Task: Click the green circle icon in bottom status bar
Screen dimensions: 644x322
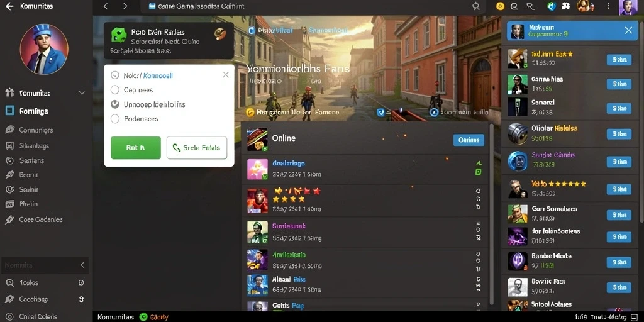Action: pos(143,317)
